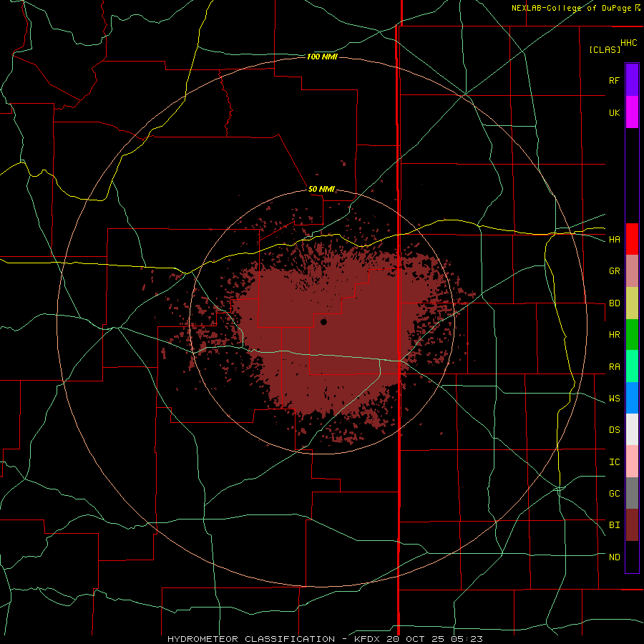This screenshot has height=644, width=644.
Task: Click the WS blue color swatch
Action: point(632,398)
